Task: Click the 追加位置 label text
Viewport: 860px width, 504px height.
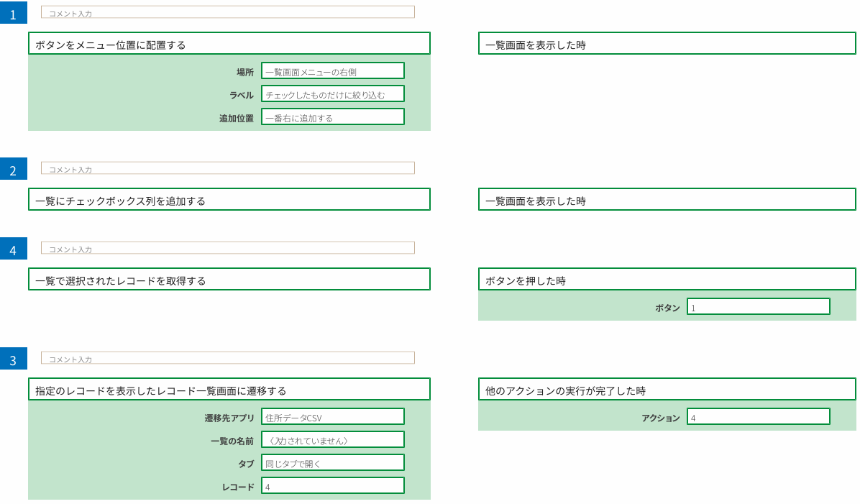Action: [237, 118]
